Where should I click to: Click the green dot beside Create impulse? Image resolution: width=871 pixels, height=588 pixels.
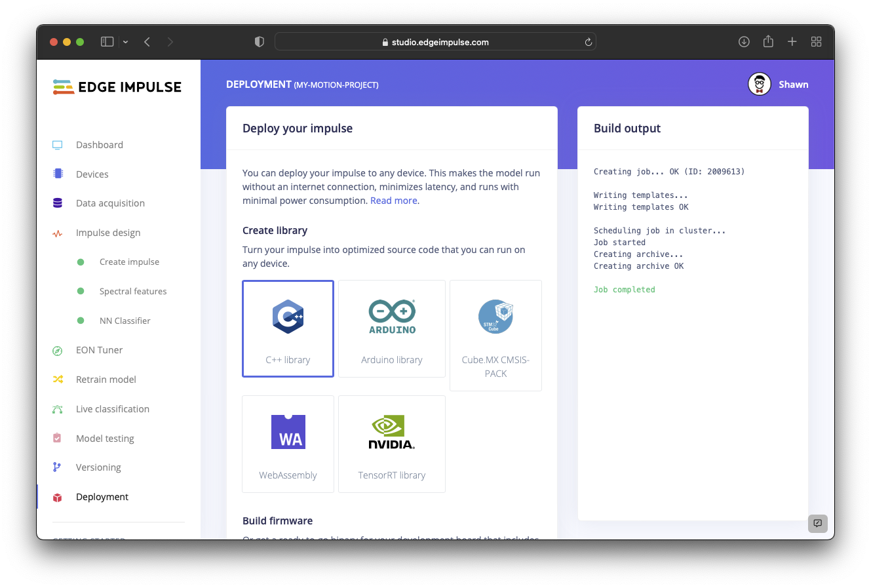point(81,262)
